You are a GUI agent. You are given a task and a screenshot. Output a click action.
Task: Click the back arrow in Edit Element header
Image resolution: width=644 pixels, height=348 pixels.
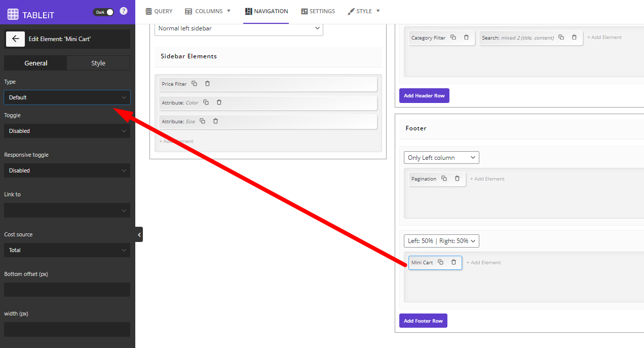coord(15,39)
